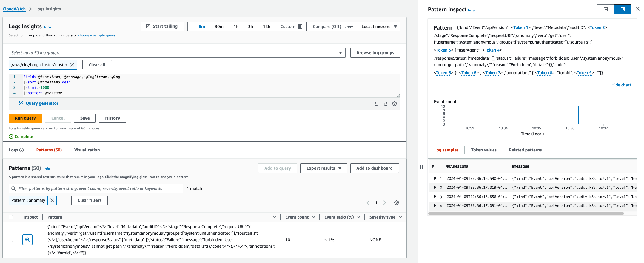Click Clear all log groups
The image size is (644, 263).
[97, 65]
